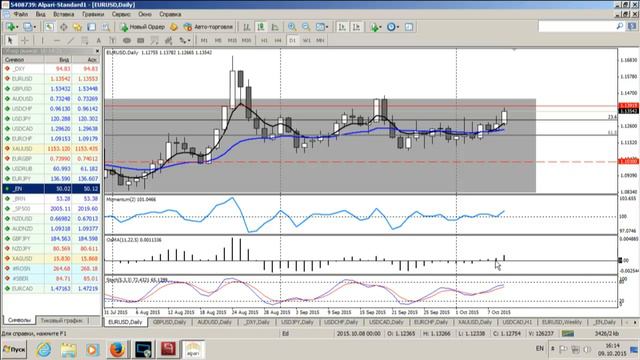Click the top-right search input field
This screenshot has height=360, width=640.
(x=576, y=27)
